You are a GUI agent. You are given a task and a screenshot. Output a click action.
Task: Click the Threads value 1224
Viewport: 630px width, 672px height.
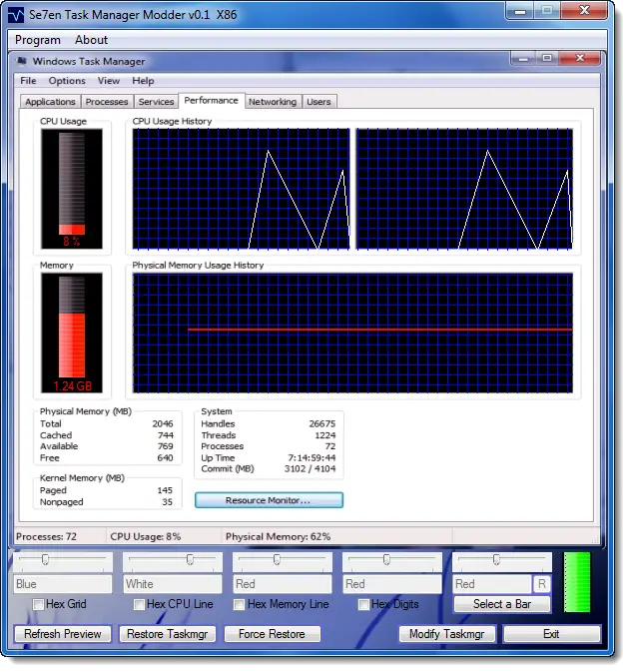click(325, 436)
